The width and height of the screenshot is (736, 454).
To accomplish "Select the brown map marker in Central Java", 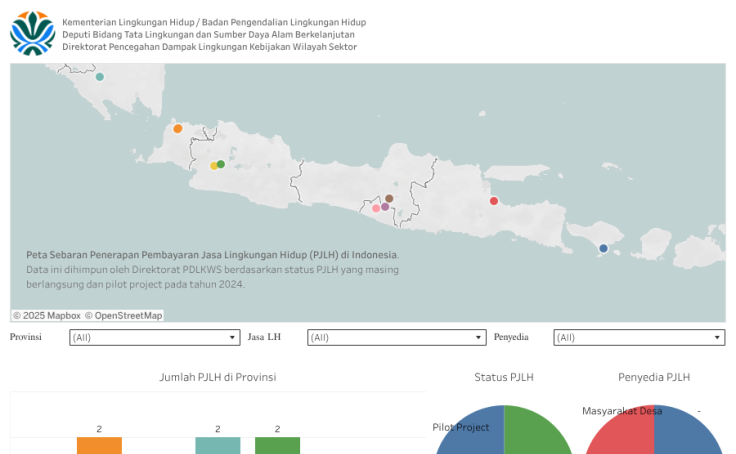I will (389, 199).
